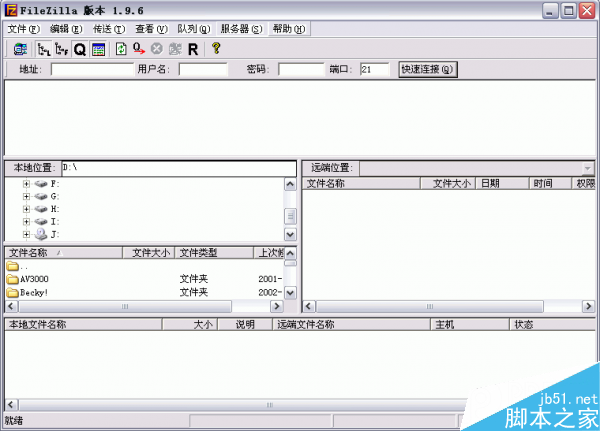Click the parent folder '..' icon
Screen dimensions: 600x431
coord(12,266)
